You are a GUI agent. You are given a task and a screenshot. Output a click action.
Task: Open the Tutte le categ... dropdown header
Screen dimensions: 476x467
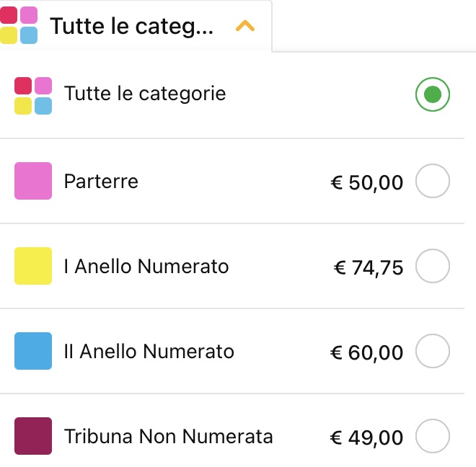[136, 25]
